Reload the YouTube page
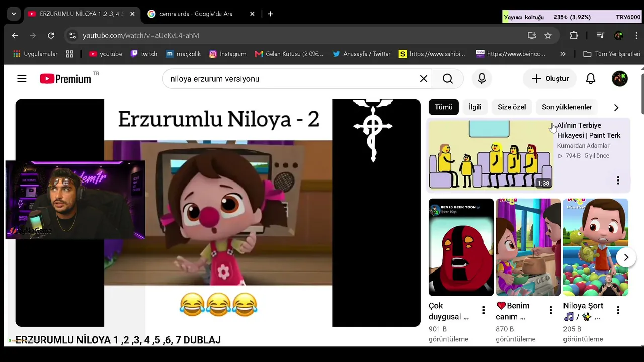This screenshot has height=362, width=644. pos(51,35)
